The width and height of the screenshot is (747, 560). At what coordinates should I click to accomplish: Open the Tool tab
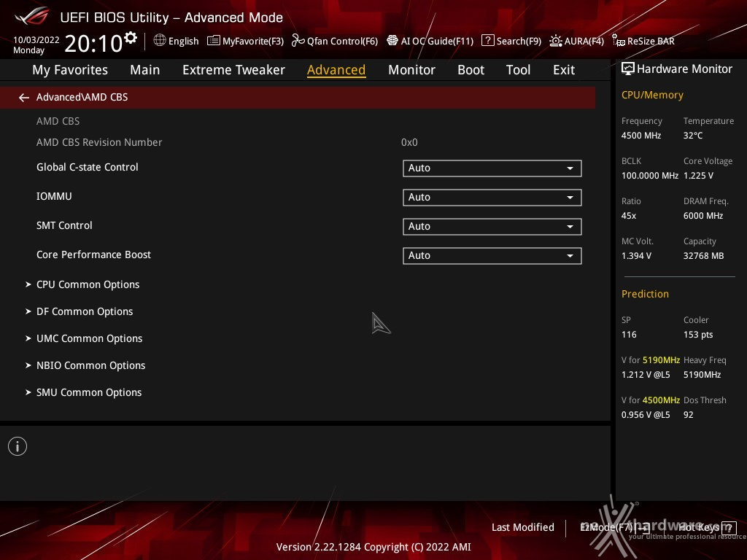coord(518,70)
